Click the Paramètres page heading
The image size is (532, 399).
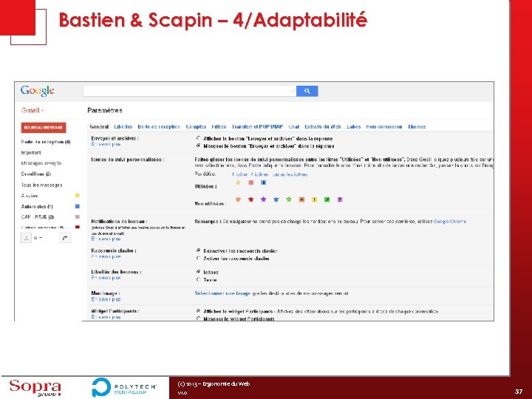[x=104, y=110]
